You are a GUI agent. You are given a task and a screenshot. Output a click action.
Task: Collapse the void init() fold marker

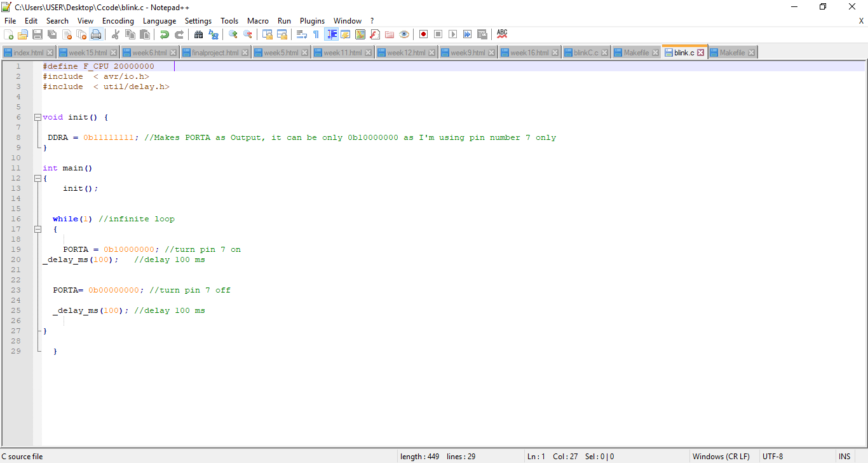pyautogui.click(x=37, y=117)
